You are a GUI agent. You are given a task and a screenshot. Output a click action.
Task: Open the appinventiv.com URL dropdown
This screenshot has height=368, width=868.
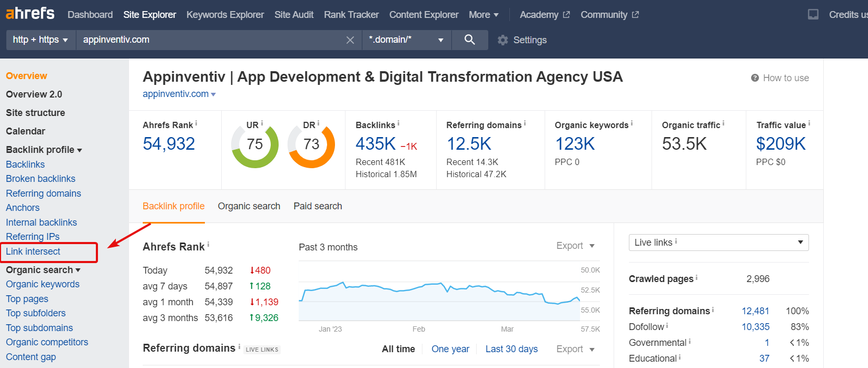click(213, 94)
